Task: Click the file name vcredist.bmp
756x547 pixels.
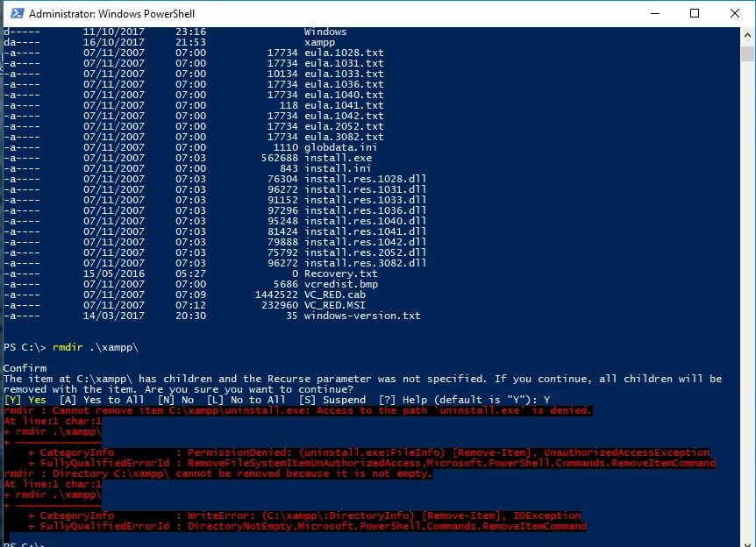Action: (x=341, y=284)
